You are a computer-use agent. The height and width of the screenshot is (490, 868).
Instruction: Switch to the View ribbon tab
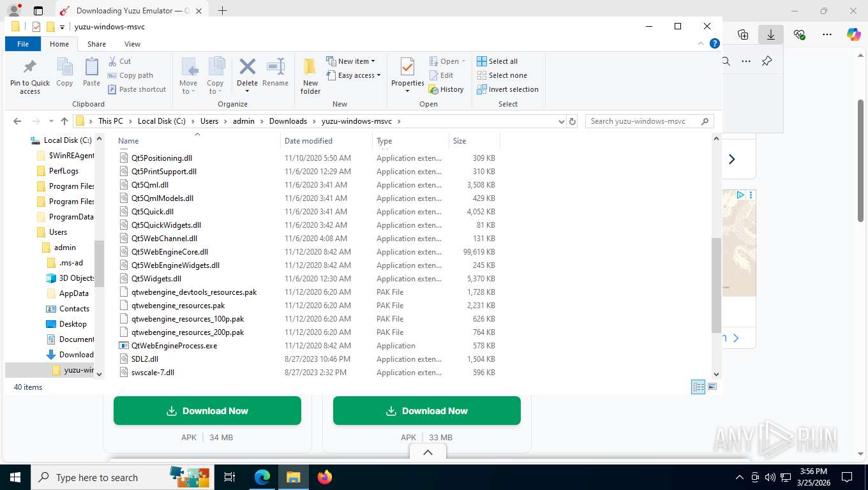(132, 44)
